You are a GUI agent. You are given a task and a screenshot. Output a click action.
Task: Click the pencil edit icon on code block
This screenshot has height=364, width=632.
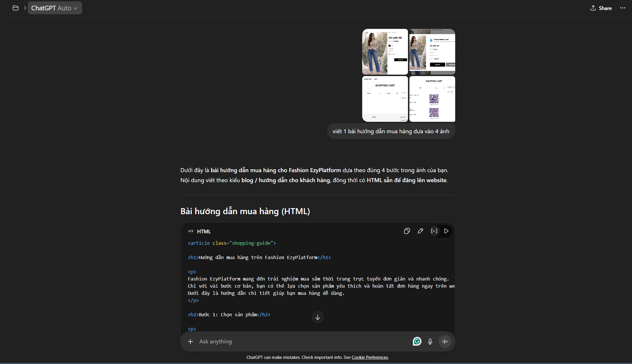tap(420, 231)
